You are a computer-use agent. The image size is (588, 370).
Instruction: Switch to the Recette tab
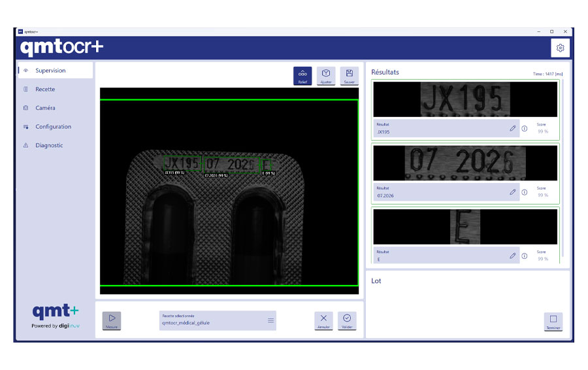45,90
